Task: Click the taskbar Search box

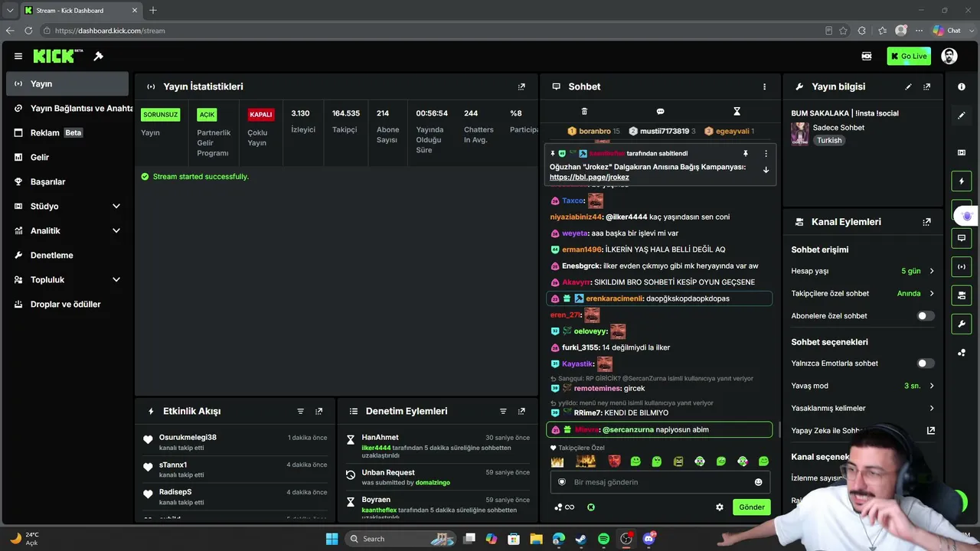Action: 400,539
